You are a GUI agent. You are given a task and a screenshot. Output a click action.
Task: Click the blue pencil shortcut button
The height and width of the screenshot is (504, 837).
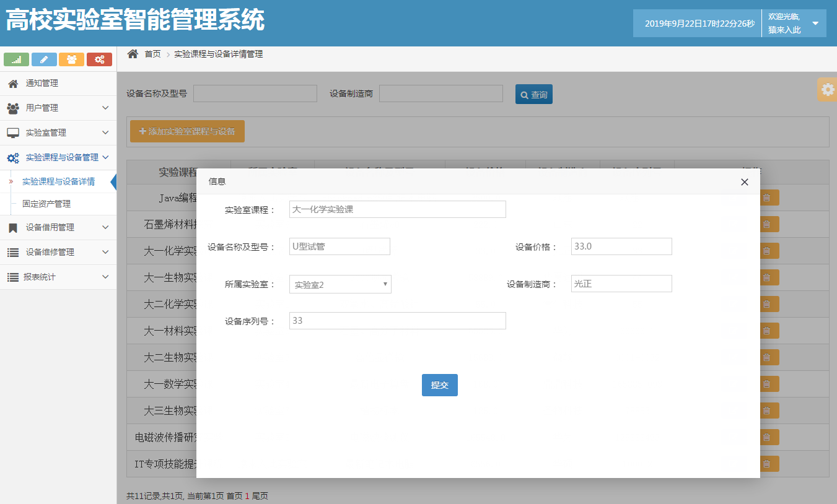44,59
